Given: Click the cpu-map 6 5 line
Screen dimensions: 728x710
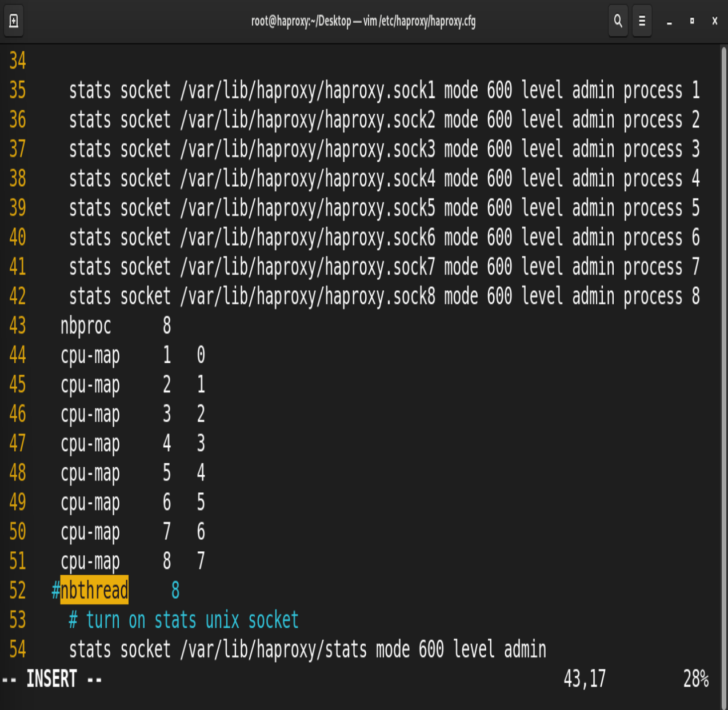Looking at the screenshot, I should [x=133, y=503].
